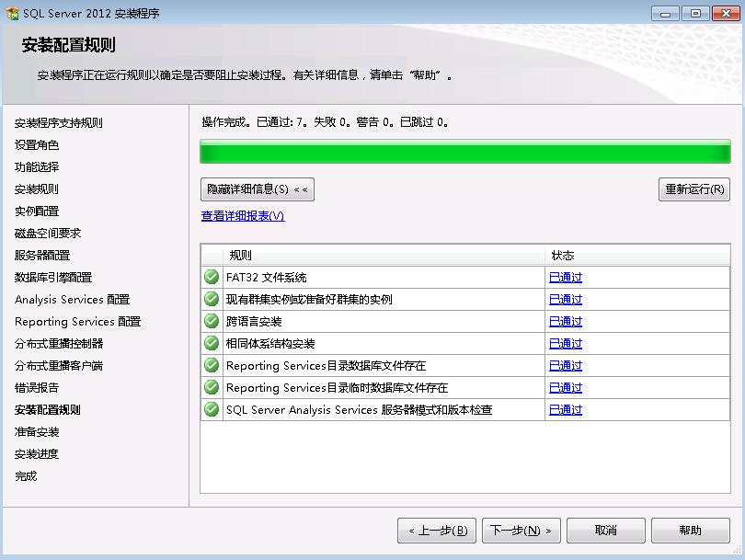Viewport: 745px width, 560px height.
Task: Select 分布式重播客户端 step in sidebar
Action: pyautogui.click(x=59, y=366)
